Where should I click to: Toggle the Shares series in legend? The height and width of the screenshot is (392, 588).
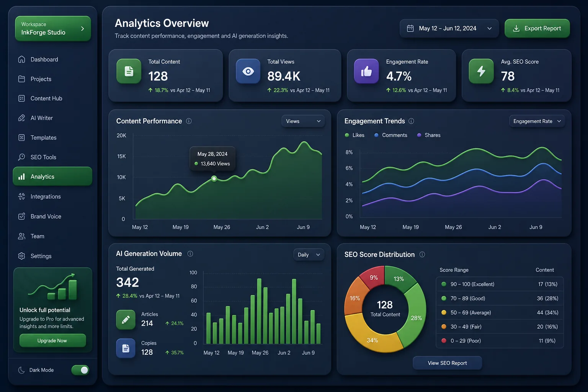click(x=428, y=135)
